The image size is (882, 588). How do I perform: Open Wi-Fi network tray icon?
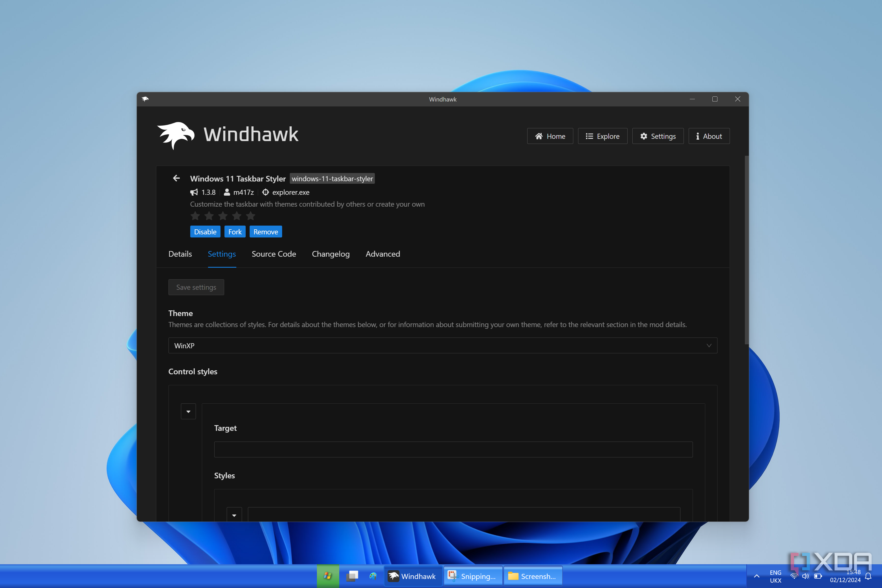(x=794, y=576)
